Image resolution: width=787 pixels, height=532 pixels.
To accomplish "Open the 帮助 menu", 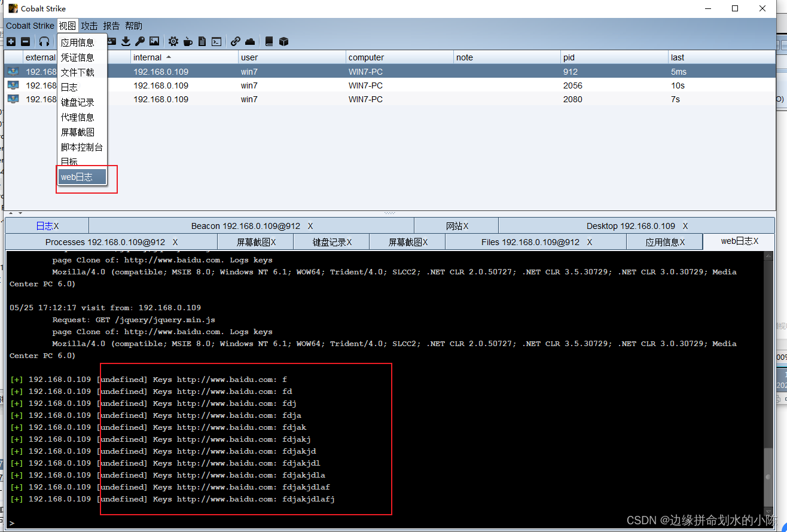I will coord(134,26).
